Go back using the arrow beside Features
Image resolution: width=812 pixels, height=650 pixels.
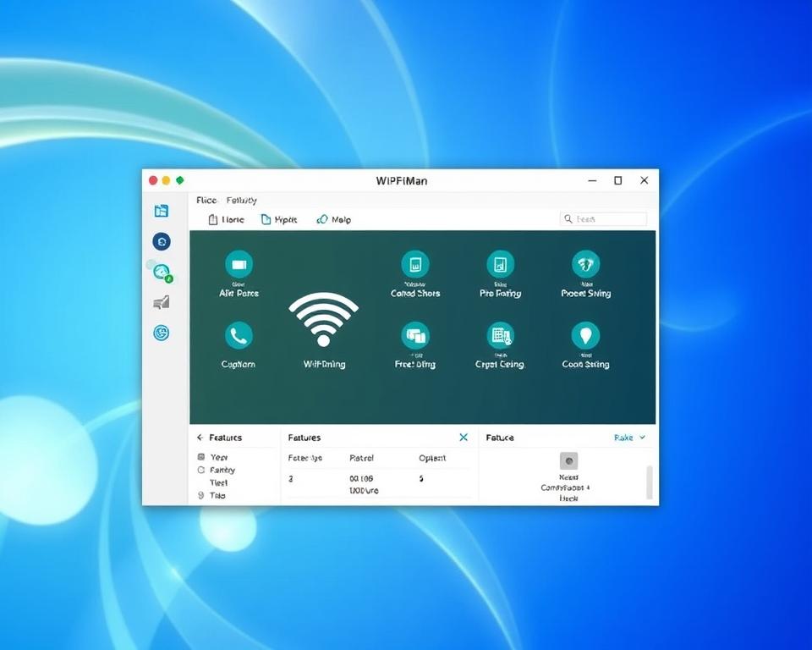pos(200,438)
